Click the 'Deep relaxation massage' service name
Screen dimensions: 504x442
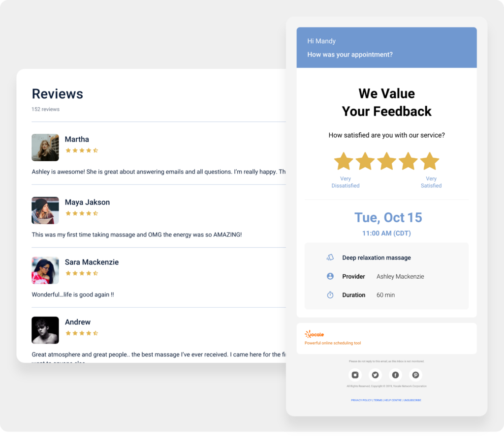pyautogui.click(x=377, y=258)
